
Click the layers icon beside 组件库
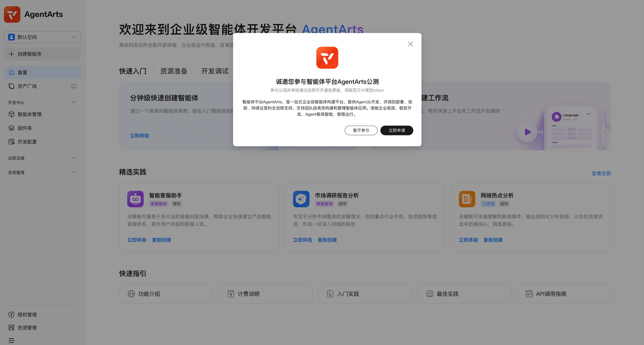[11, 128]
